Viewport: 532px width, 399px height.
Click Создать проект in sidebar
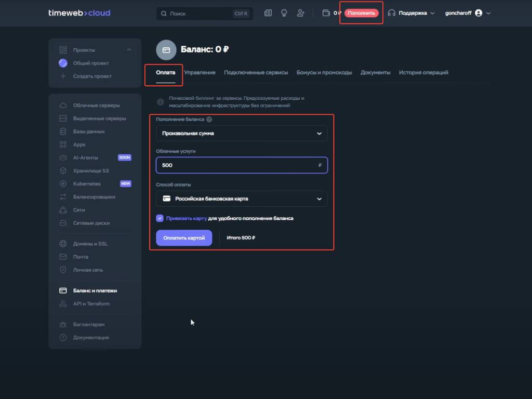tap(92, 76)
